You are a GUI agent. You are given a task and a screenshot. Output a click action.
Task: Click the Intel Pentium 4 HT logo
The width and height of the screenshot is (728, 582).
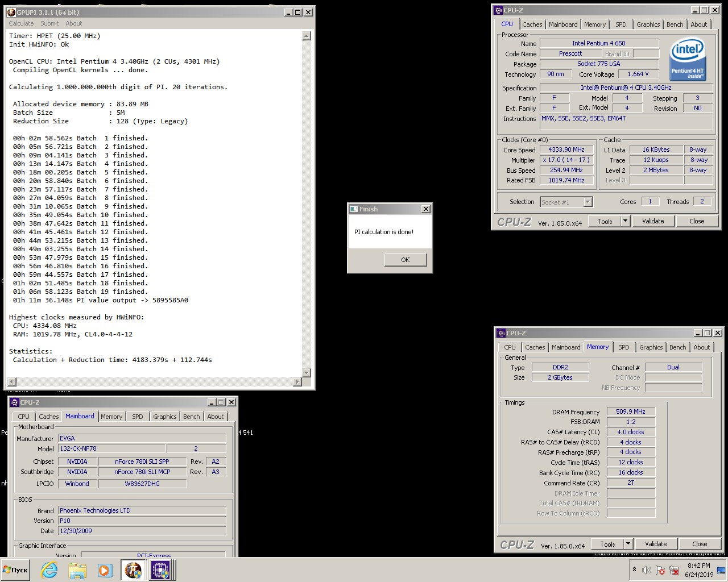click(688, 59)
